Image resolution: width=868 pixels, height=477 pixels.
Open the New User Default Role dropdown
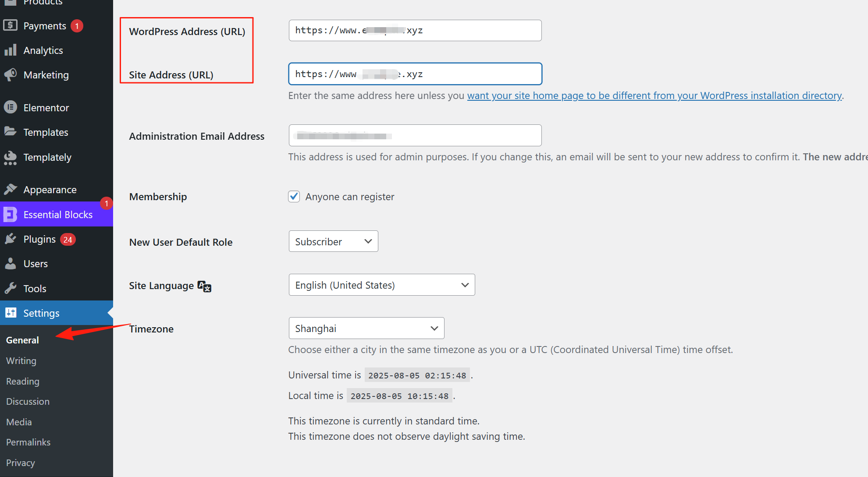333,241
